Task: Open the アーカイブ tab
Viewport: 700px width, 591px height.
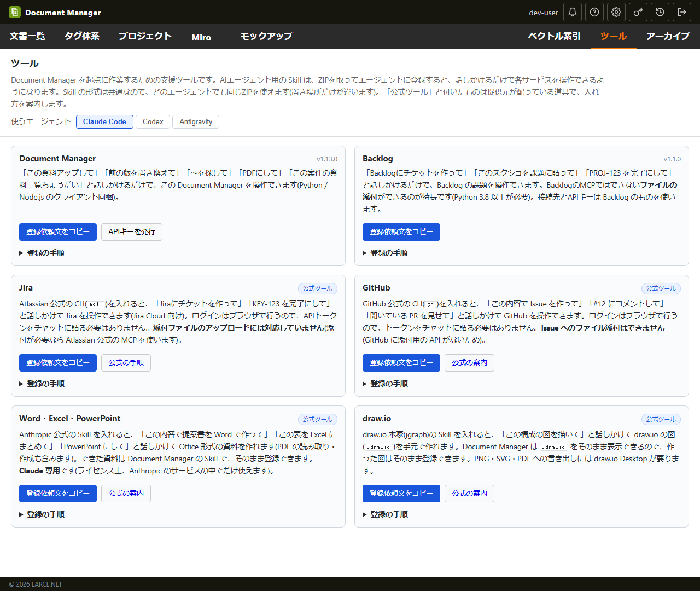Action: [x=668, y=37]
